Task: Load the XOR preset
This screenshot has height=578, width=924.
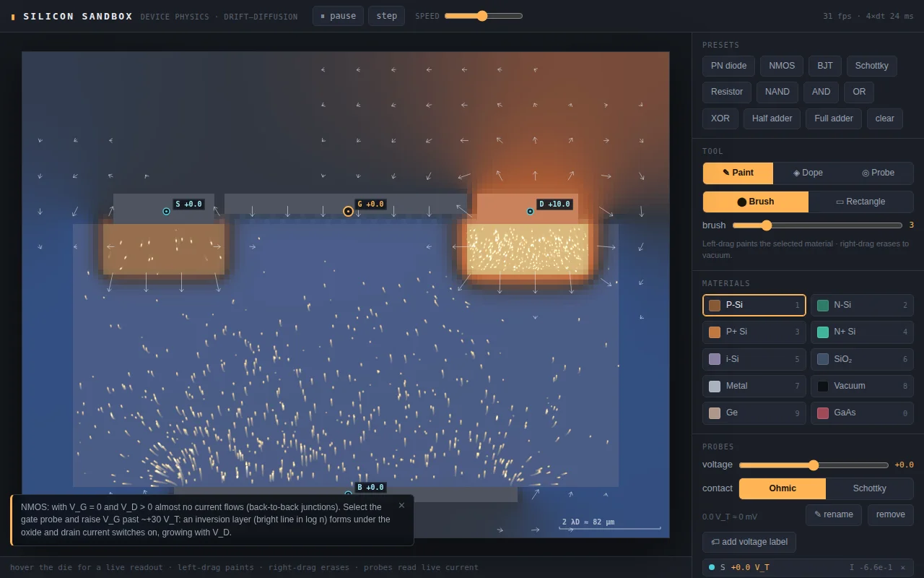Action: pyautogui.click(x=720, y=118)
